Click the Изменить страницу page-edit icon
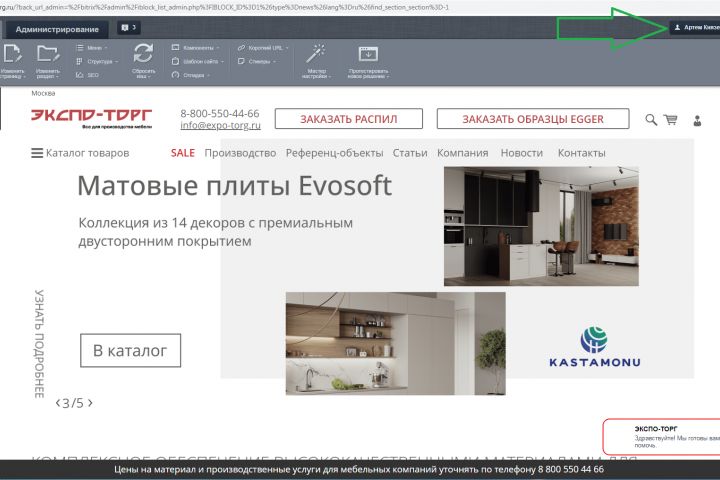Screen dimensions: 720x480 pos(12,54)
